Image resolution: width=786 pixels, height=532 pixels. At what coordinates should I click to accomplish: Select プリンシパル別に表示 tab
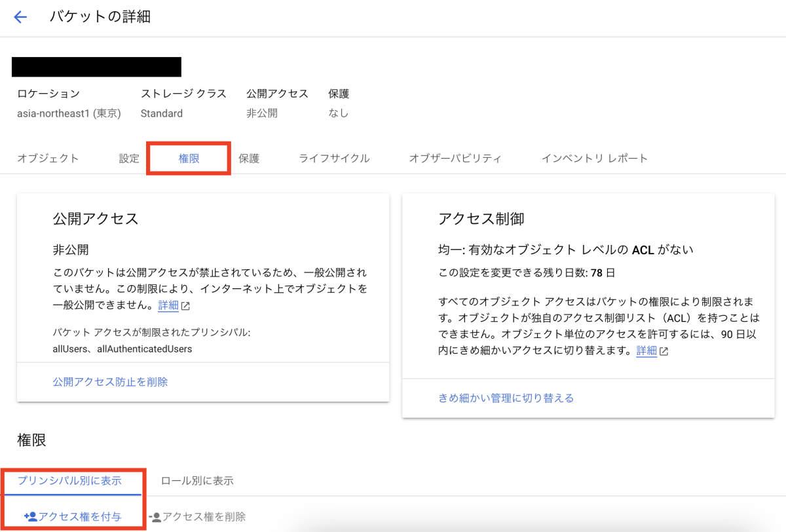point(69,480)
